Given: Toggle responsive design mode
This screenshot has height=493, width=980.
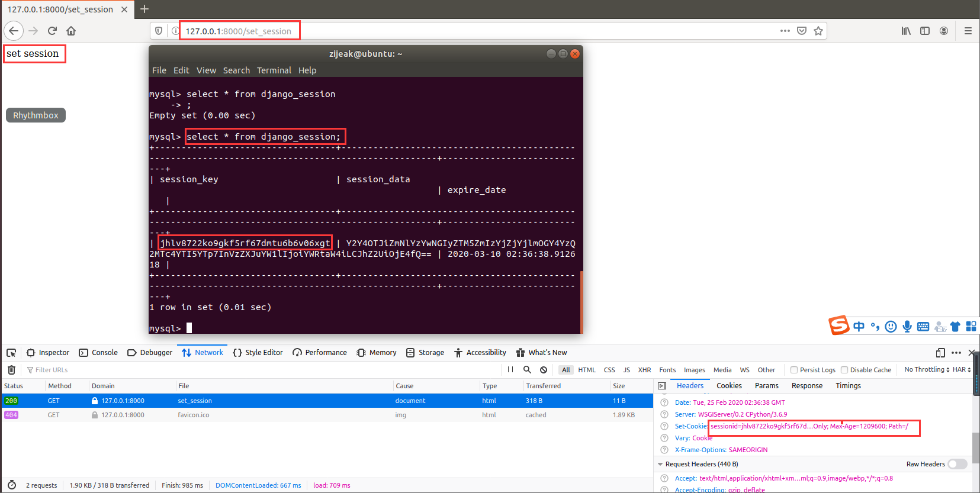Looking at the screenshot, I should click(940, 353).
